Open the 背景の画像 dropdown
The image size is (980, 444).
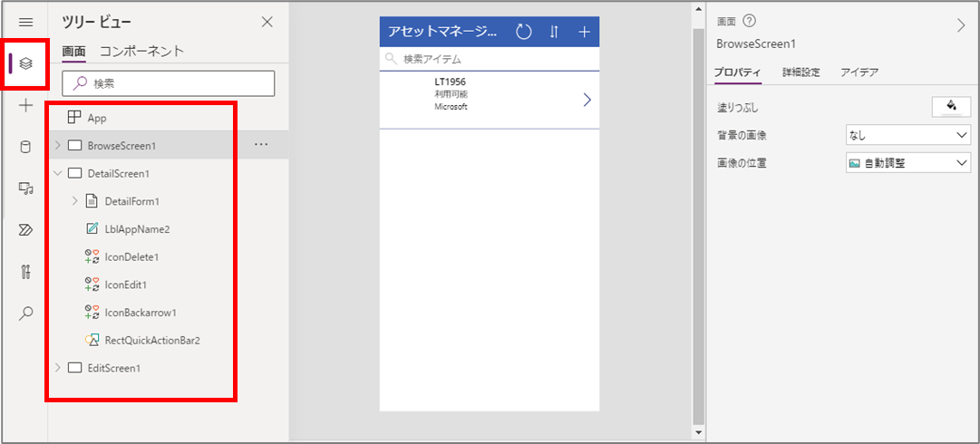pos(908,135)
